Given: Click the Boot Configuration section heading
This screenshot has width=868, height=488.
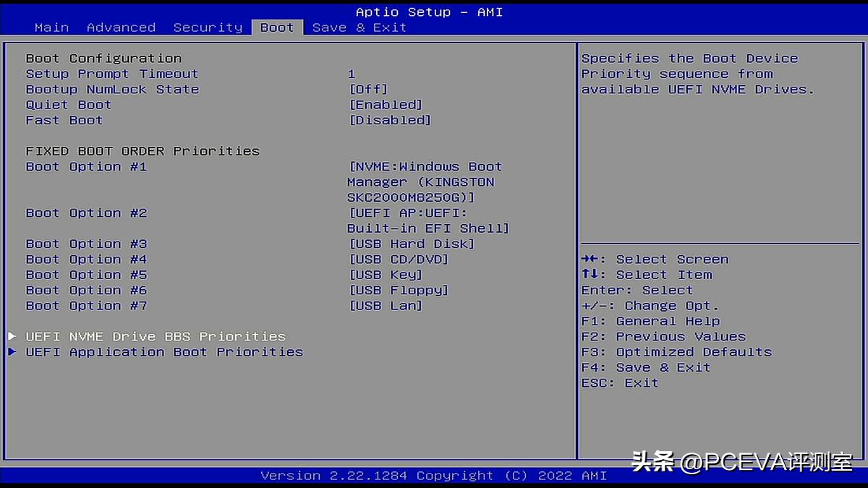Looking at the screenshot, I should [104, 58].
